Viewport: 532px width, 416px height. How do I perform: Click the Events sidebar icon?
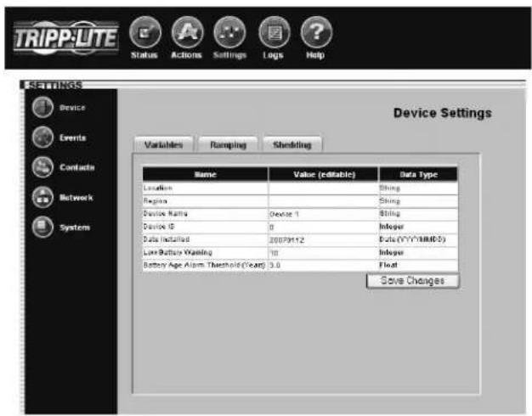tap(42, 138)
